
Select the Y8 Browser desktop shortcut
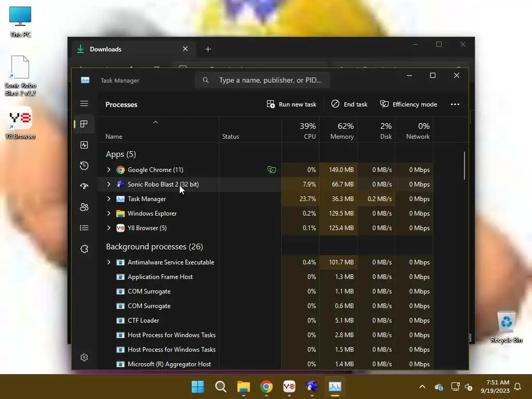click(x=20, y=123)
